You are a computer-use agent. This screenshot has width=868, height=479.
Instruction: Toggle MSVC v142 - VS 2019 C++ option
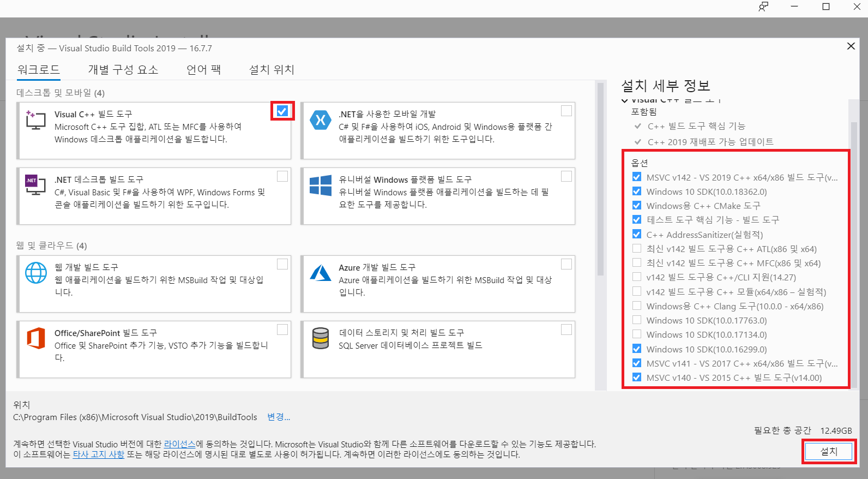[x=637, y=177]
